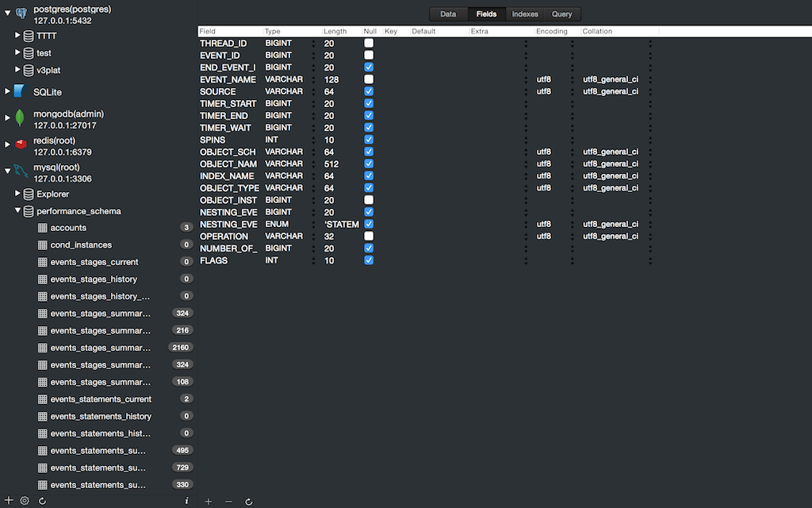Open the Query tab
The image size is (812, 508).
[561, 14]
